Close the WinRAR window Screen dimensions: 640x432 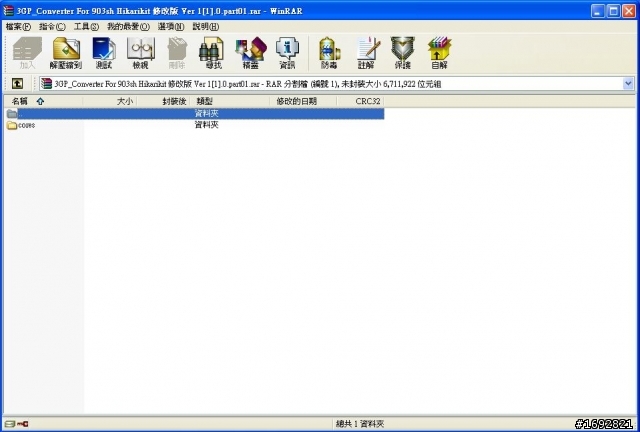click(x=628, y=11)
